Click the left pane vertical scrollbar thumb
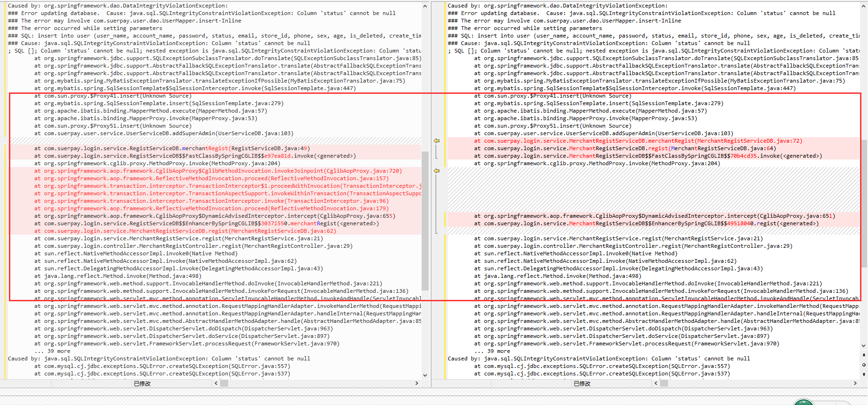Viewport: 868px width, 405px height. coord(425,221)
